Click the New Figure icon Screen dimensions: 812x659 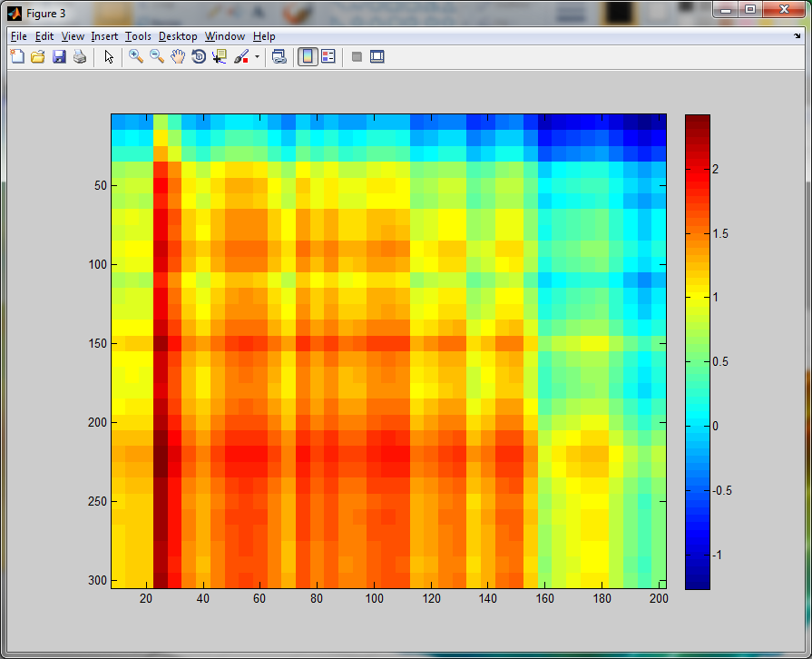17,56
